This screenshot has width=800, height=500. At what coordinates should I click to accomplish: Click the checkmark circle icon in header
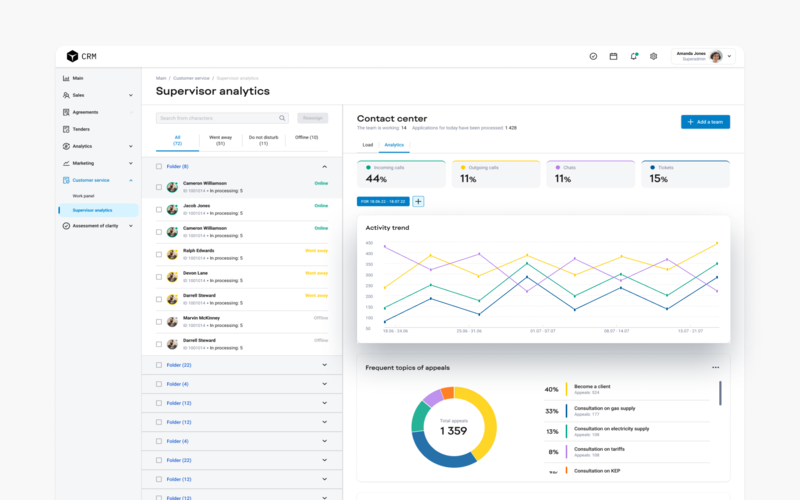coord(593,57)
